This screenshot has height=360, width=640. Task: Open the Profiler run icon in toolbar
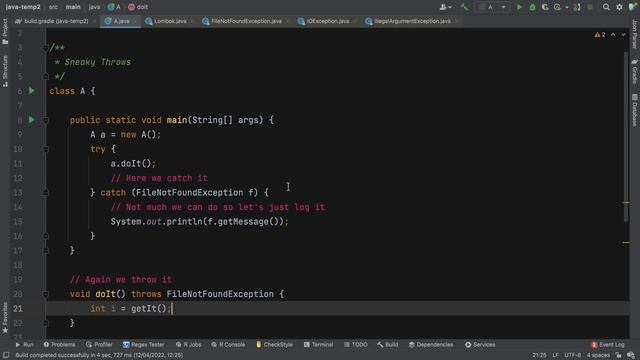tap(558, 7)
